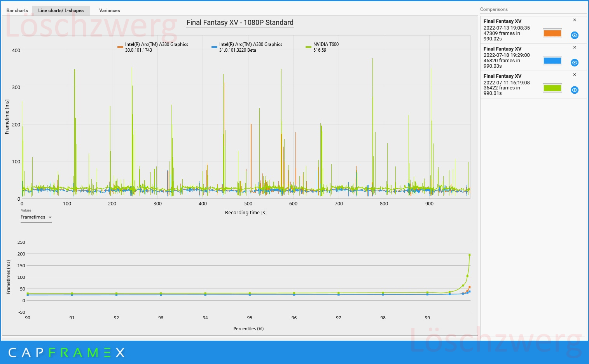Open the Frametimes values dropdown
Screen dimensions: 589x364
coord(36,217)
